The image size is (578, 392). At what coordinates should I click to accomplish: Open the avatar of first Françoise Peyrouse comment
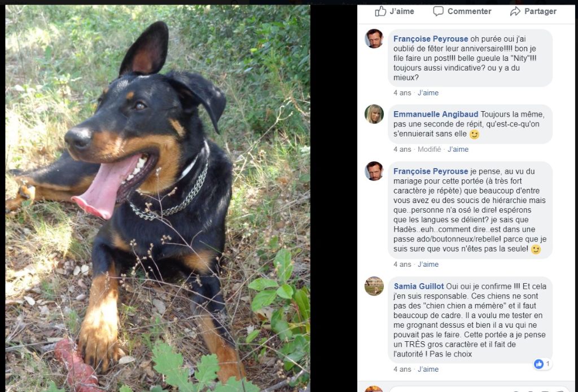(x=374, y=39)
